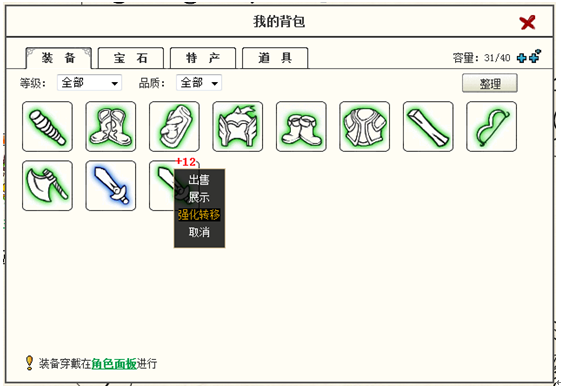The width and height of the screenshot is (561, 391).
Task: Click the red +12 enhancement label
Action: [186, 162]
